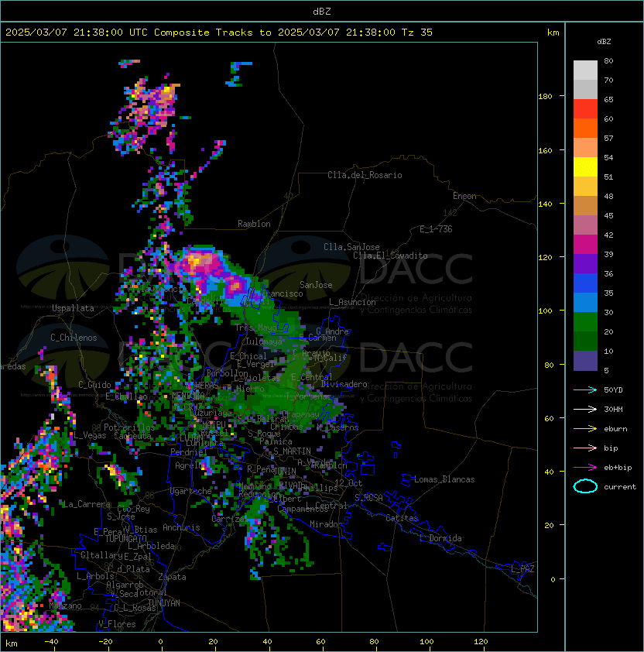Viewport: 644px width, 652px height.
Task: Select the yellow eburn arrow in the legend
Action: (x=585, y=429)
